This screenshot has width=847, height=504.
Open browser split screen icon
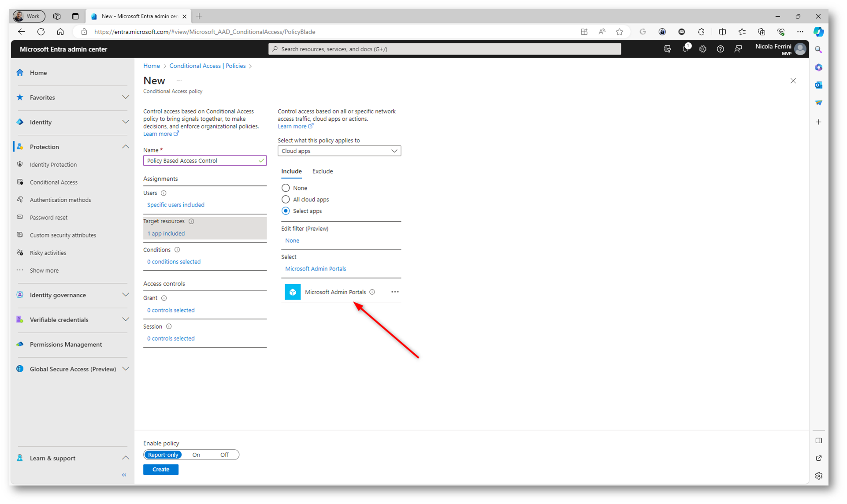coord(722,32)
